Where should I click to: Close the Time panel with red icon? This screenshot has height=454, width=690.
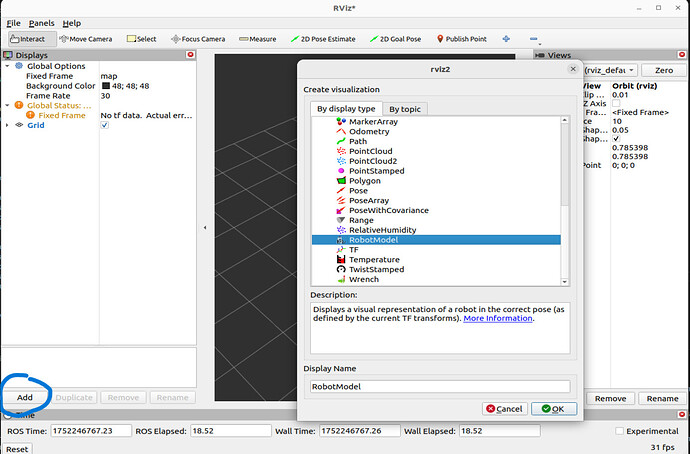[x=682, y=414]
